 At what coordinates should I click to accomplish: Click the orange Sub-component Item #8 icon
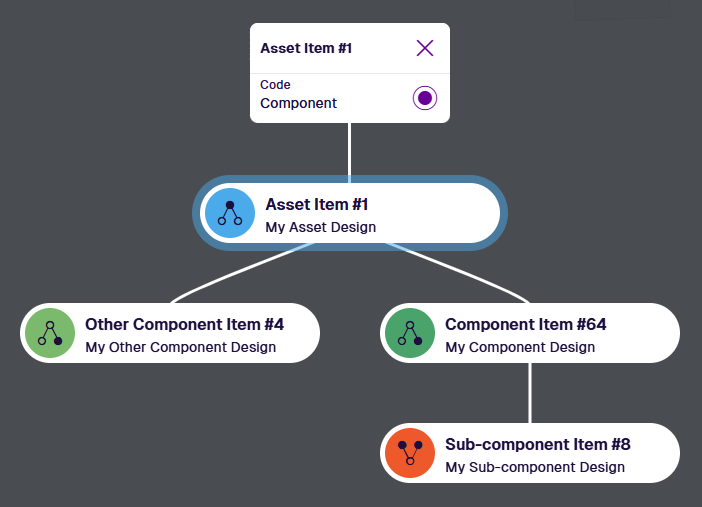point(410,453)
